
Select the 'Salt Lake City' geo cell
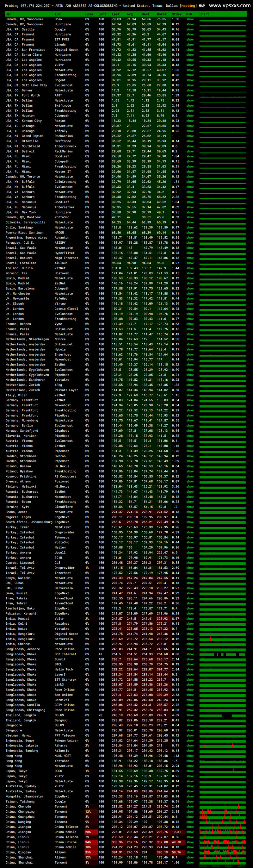tap(26, 85)
